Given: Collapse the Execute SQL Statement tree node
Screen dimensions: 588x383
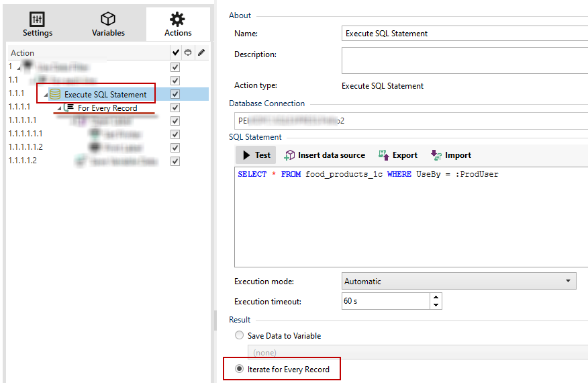Looking at the screenshot, I should (x=46, y=95).
